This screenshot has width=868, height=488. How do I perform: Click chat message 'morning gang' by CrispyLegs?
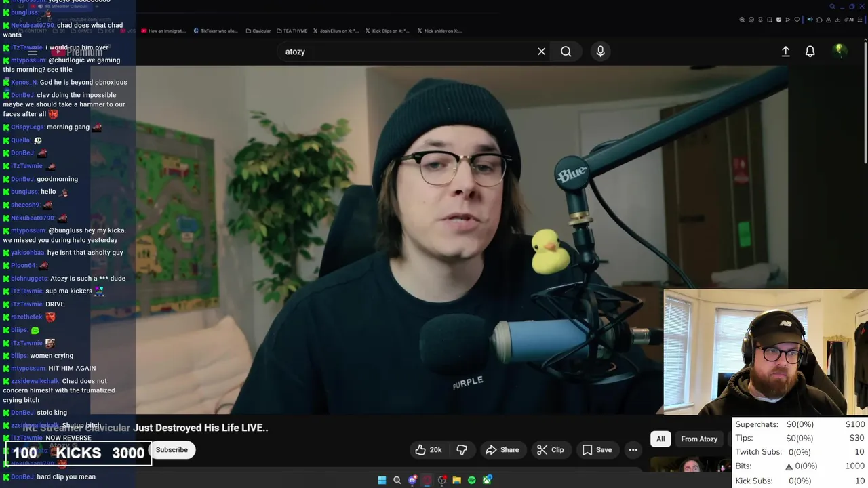pyautogui.click(x=68, y=127)
